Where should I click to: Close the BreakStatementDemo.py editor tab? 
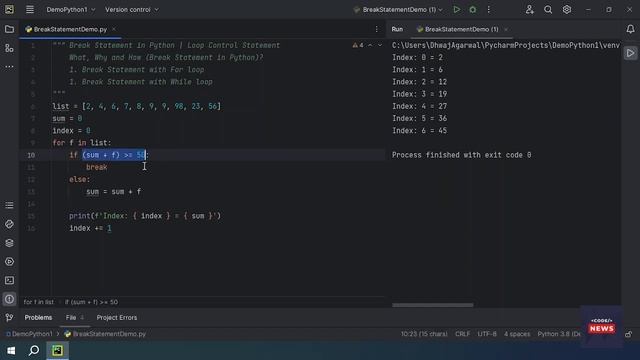pyautogui.click(x=114, y=29)
